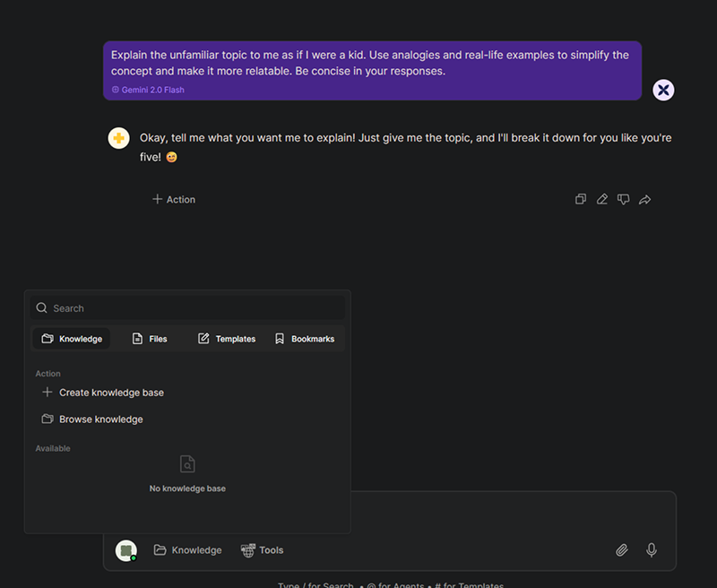The height and width of the screenshot is (588, 717).
Task: Switch to the Templates tab
Action: 227,339
